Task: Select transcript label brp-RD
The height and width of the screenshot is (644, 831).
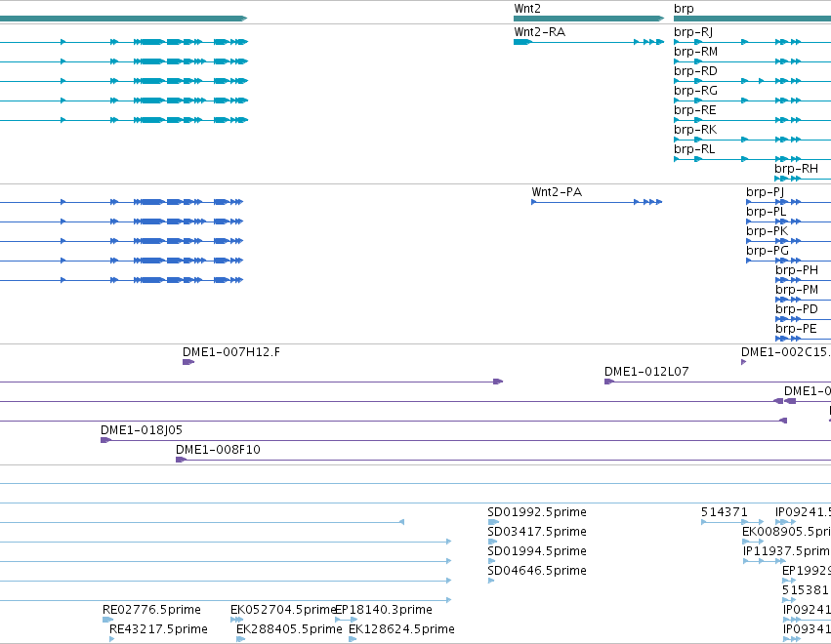Action: click(695, 71)
